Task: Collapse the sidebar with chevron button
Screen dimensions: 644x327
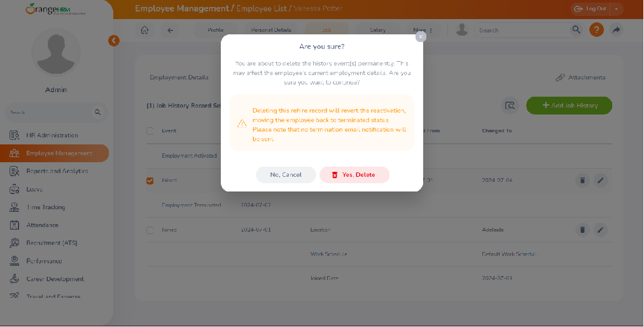Action: (x=114, y=40)
